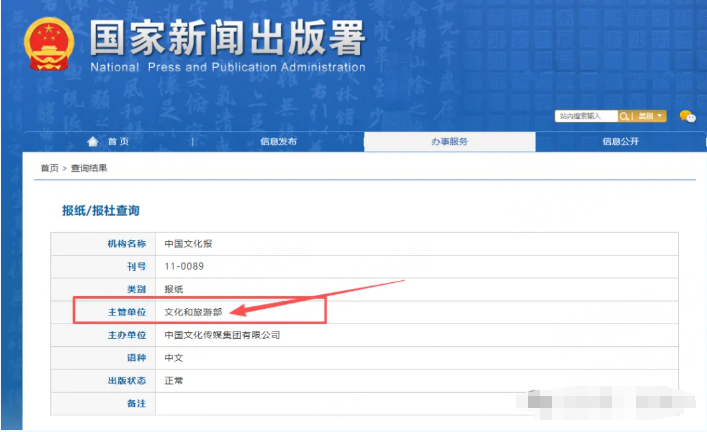Click the 主管单位 row label

[127, 312]
